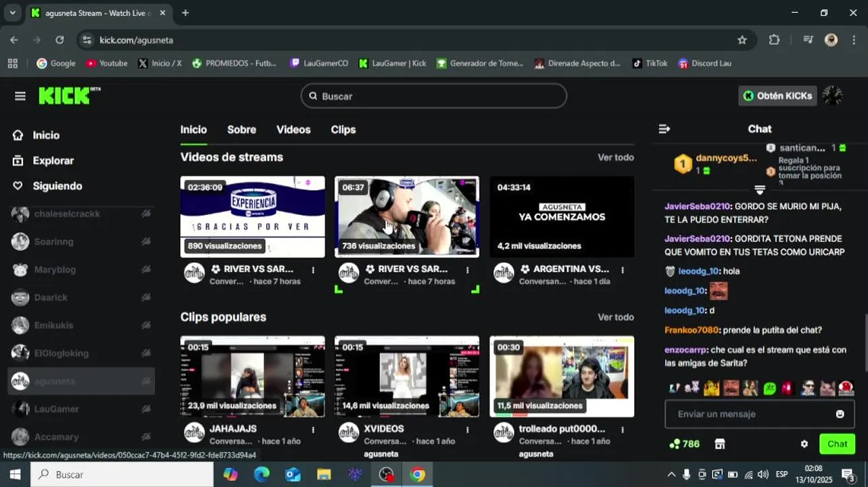Switch to the Videos tab
Viewport: 868px width, 487px height.
point(293,129)
